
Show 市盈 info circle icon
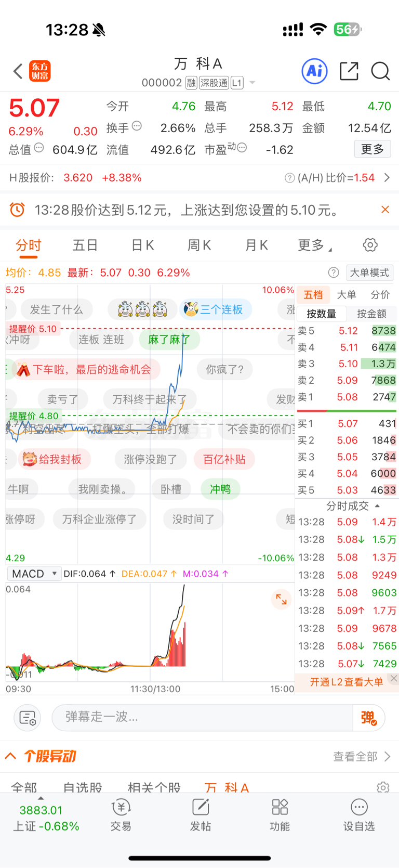(x=242, y=148)
